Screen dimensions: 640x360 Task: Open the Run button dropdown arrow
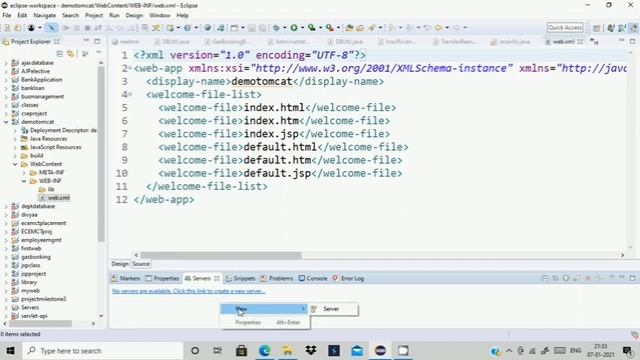(x=302, y=28)
